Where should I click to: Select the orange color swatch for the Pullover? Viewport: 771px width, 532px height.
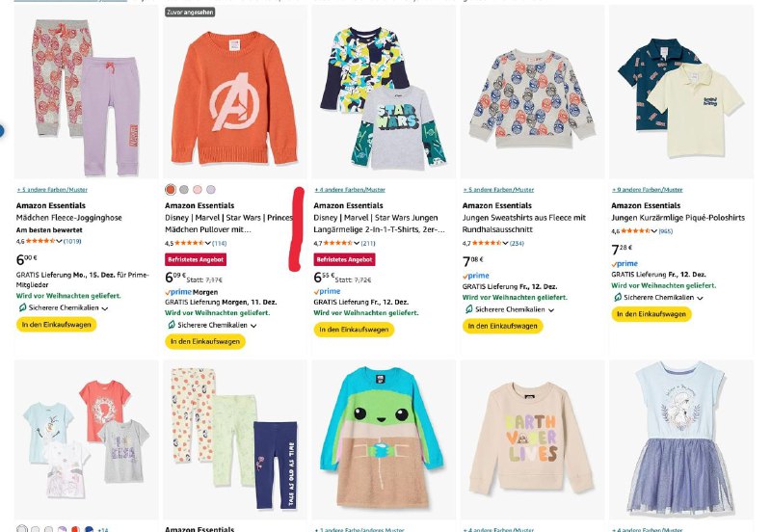(171, 190)
